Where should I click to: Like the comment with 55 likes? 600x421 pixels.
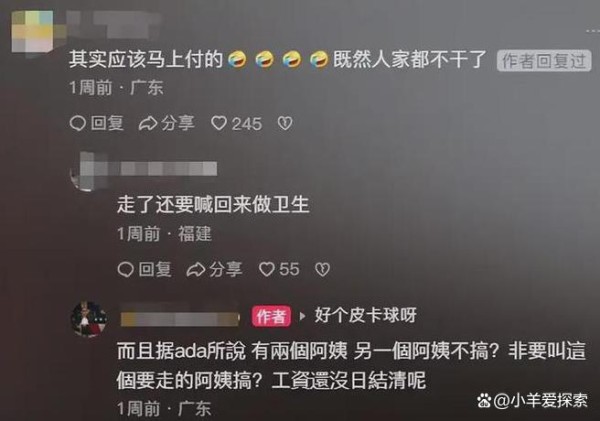(267, 269)
